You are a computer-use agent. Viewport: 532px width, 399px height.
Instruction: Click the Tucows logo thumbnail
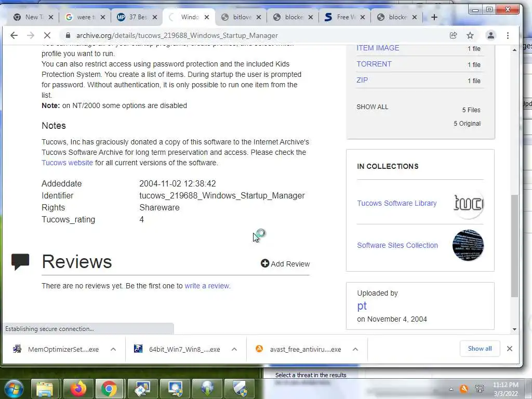[x=468, y=203]
